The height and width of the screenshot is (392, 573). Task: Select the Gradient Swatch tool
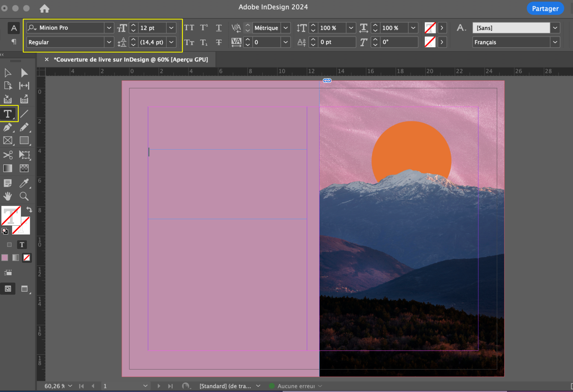coord(8,168)
